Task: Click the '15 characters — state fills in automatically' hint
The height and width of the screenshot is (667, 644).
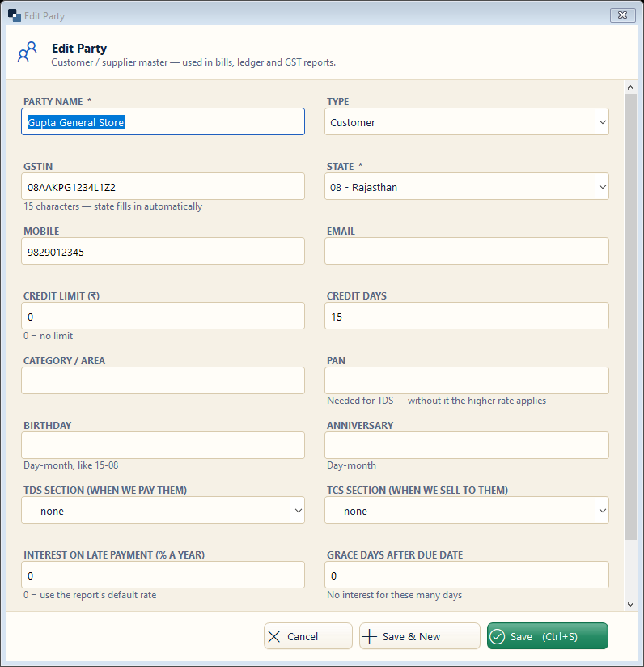Action: (112, 206)
